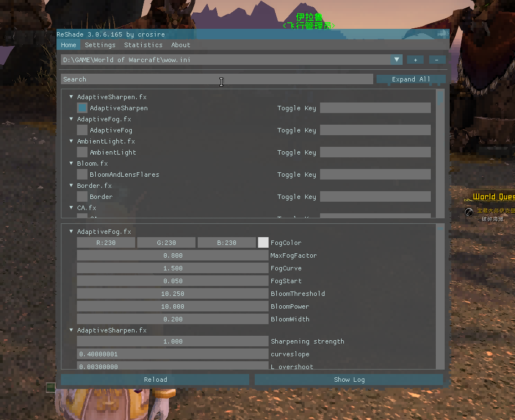Go to the About tab
The image size is (515, 420).
181,45
